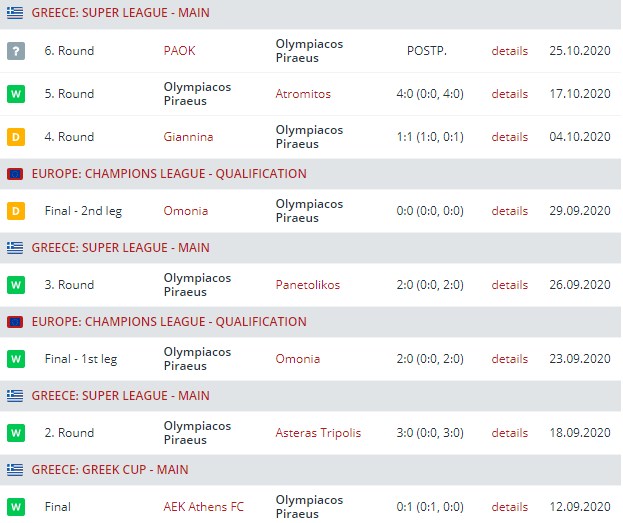Open the Atromitos team link
The height and width of the screenshot is (523, 623).
click(303, 94)
